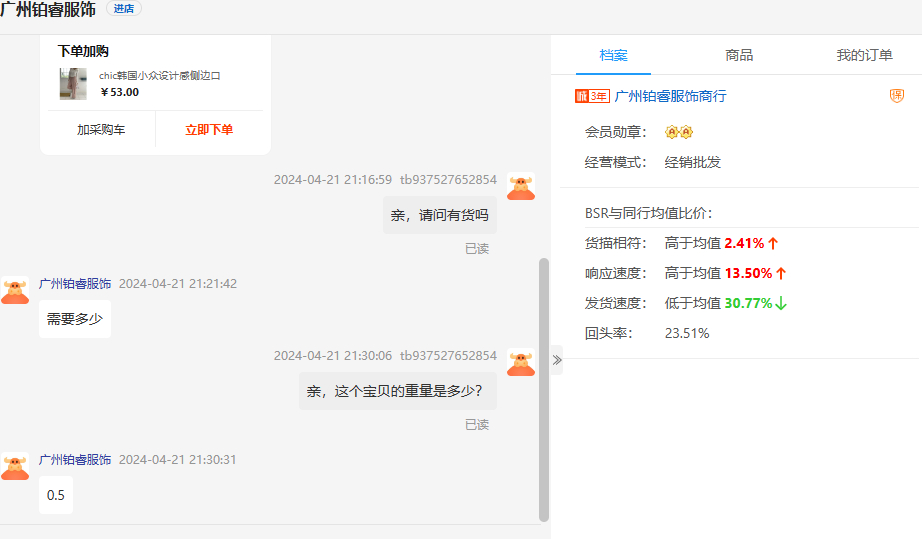Open the 广州铂睿服饰商行 shop link
Viewport: 922px width, 539px height.
670,97
